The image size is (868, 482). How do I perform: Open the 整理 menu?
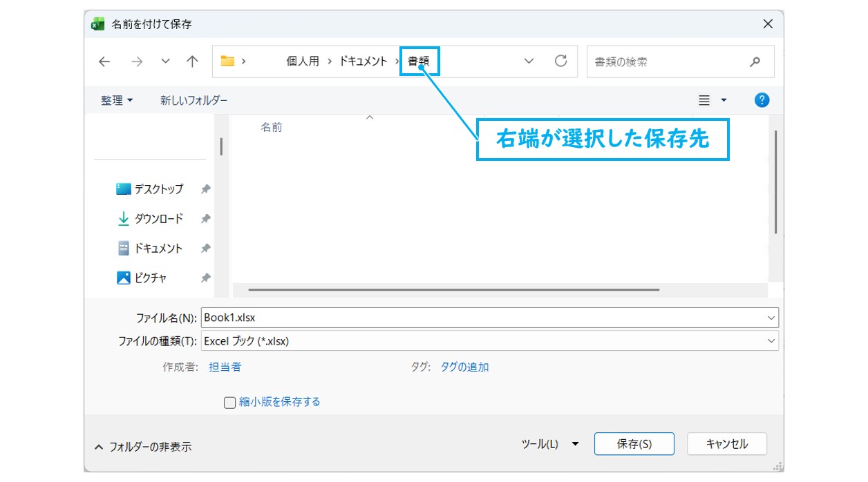tap(115, 99)
